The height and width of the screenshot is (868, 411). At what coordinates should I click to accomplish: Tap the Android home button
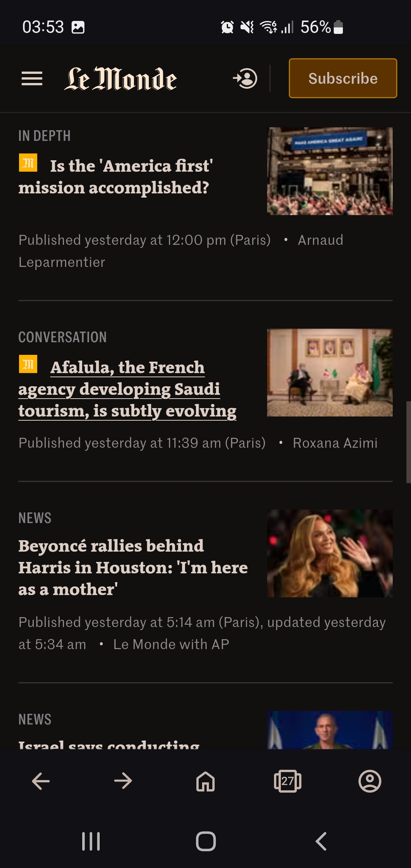(x=206, y=841)
